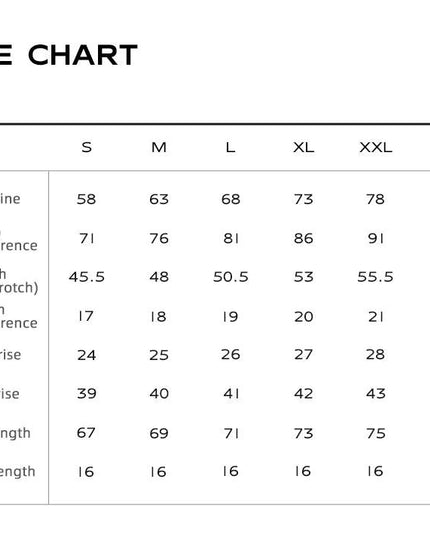Click the CHART heading text
This screenshot has width=430, height=537.
click(x=83, y=55)
